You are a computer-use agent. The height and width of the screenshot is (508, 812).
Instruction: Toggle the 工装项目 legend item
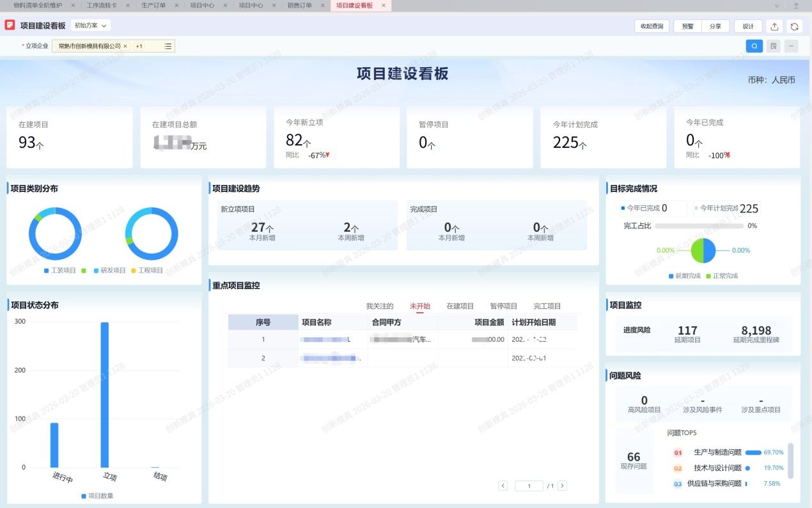[x=60, y=271]
